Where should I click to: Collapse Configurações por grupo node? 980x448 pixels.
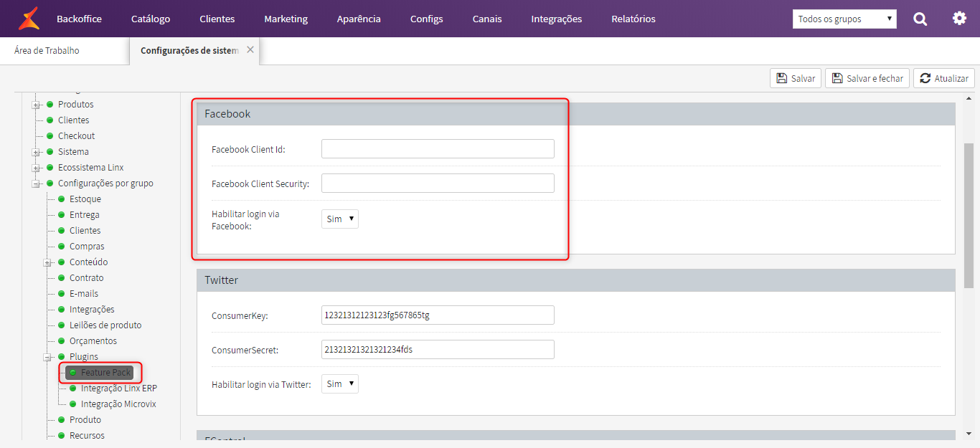coord(36,184)
